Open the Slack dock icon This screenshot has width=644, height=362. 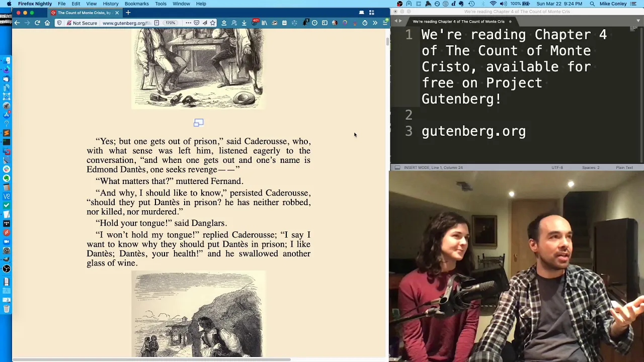coord(7,169)
